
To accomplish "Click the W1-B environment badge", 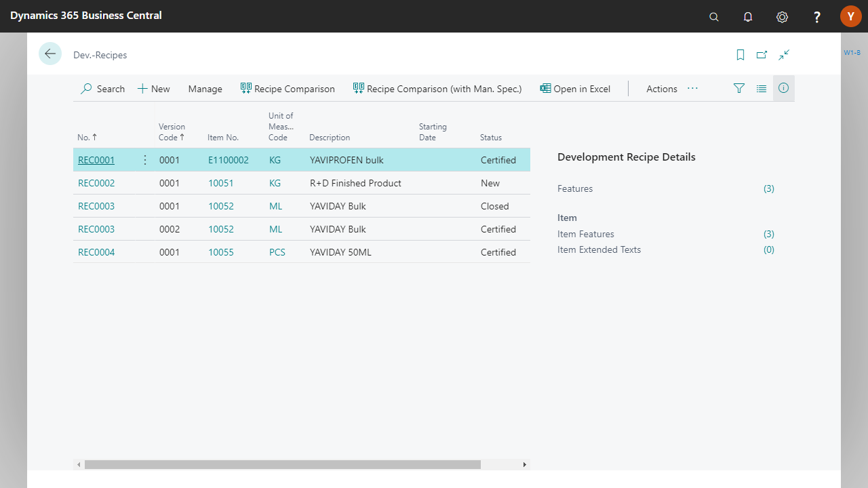I will [x=852, y=53].
